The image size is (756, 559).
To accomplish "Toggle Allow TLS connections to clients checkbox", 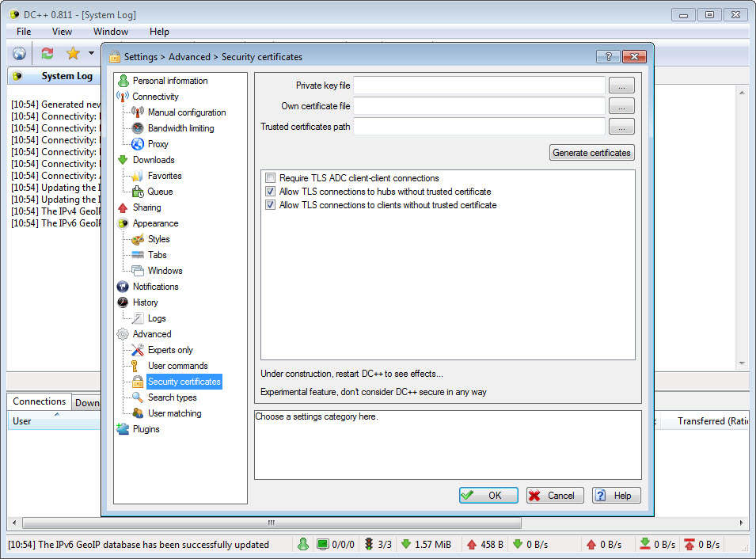I will click(270, 205).
